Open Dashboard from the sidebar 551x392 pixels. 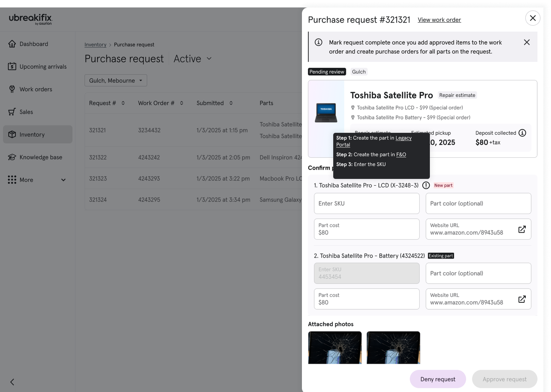tap(37, 44)
